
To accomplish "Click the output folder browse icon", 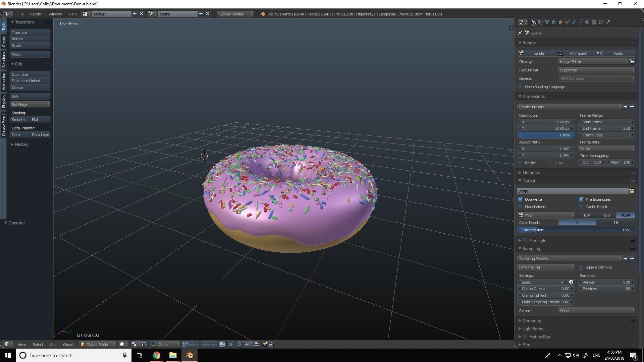I will click(632, 191).
